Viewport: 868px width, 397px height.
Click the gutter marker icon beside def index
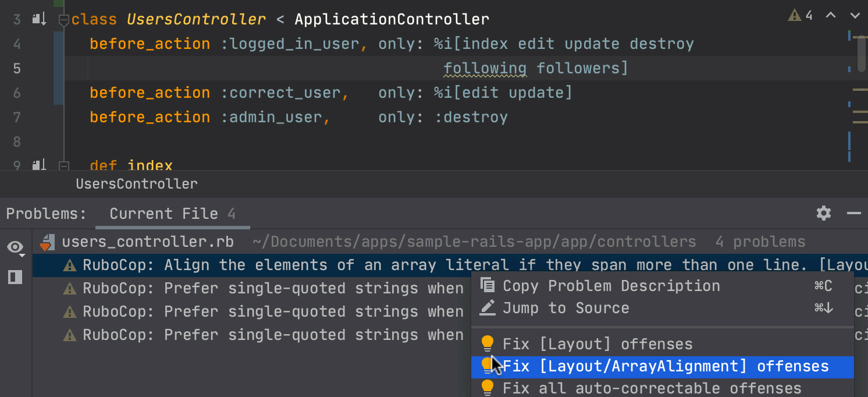[39, 165]
